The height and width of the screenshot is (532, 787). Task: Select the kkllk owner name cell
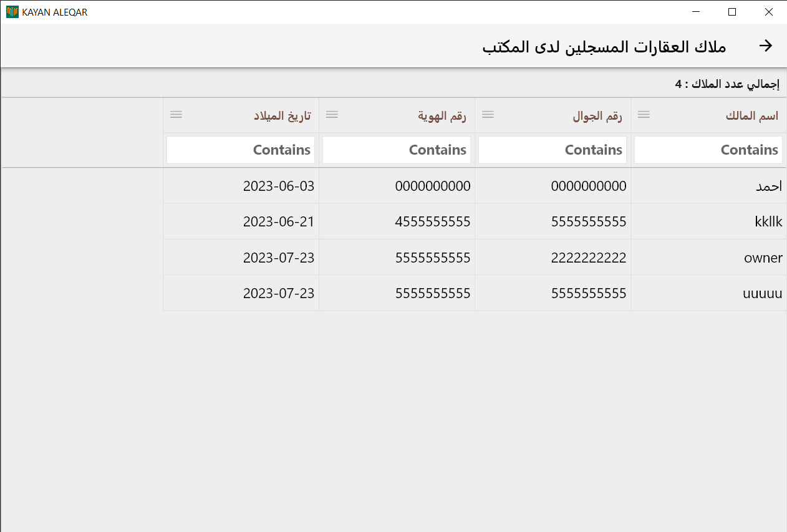pyautogui.click(x=768, y=222)
